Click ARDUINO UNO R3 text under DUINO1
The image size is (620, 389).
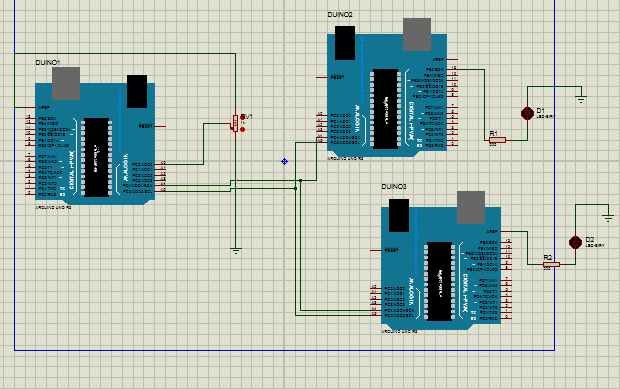(53, 208)
